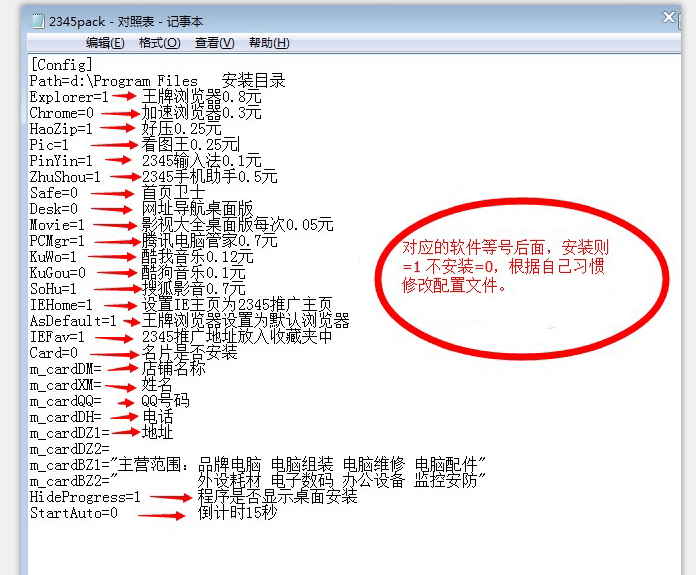Click the Notepad icon in the title bar
Image resolution: width=696 pixels, height=575 pixels.
point(38,21)
